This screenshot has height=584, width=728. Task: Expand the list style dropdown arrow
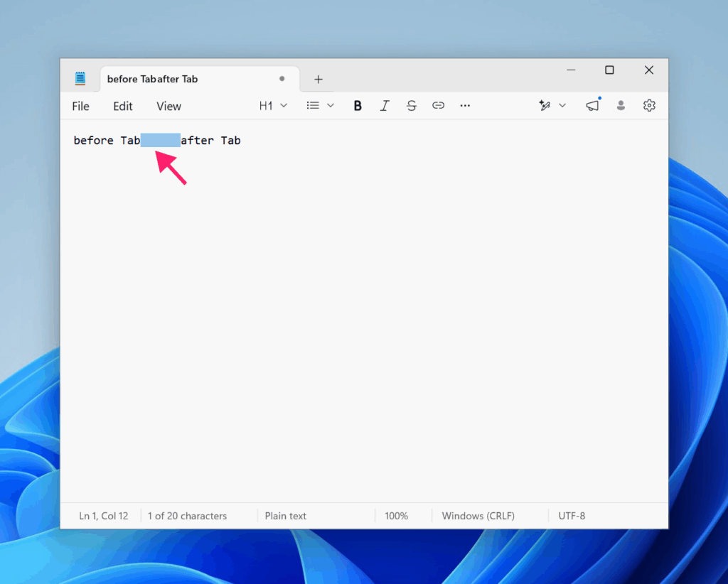tap(331, 106)
